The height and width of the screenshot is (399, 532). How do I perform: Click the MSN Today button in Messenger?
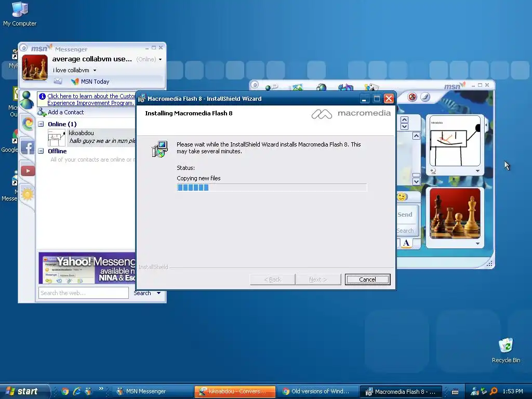tap(90, 82)
